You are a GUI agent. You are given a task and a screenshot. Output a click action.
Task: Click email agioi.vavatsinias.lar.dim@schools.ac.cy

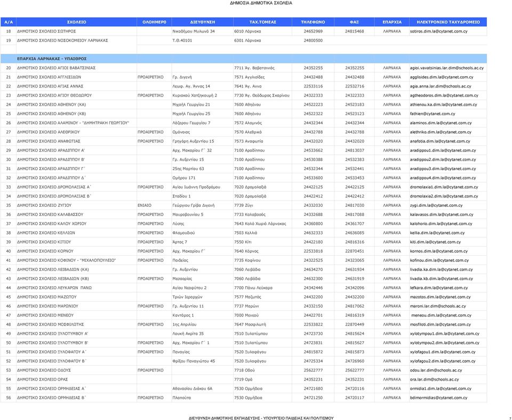pyautogui.click(x=447, y=68)
